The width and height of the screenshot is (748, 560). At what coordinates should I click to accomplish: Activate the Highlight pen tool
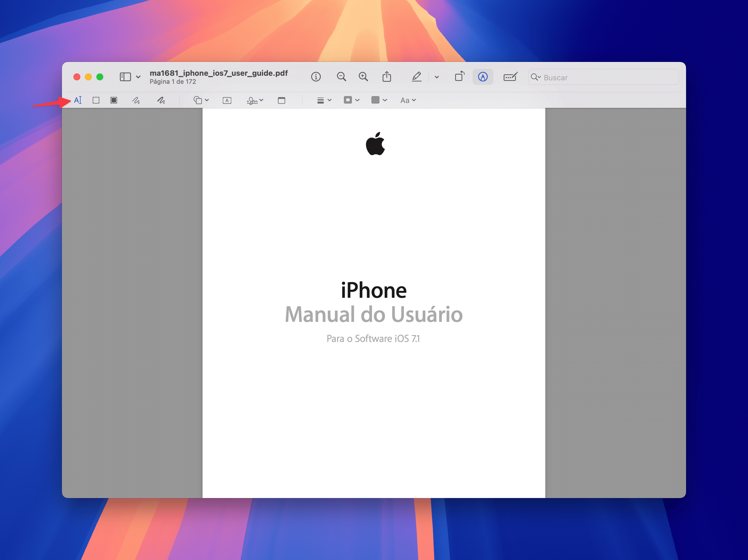tap(417, 77)
